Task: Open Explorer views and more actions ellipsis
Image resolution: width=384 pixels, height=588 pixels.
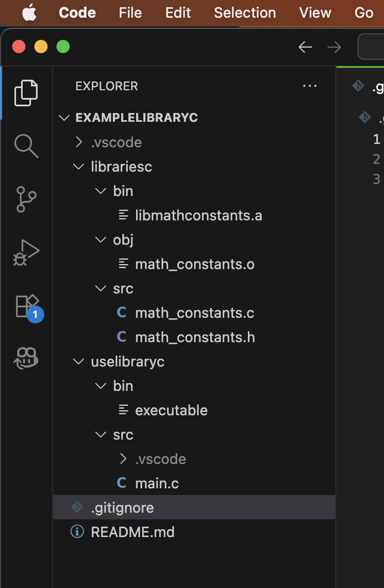Action: click(310, 86)
